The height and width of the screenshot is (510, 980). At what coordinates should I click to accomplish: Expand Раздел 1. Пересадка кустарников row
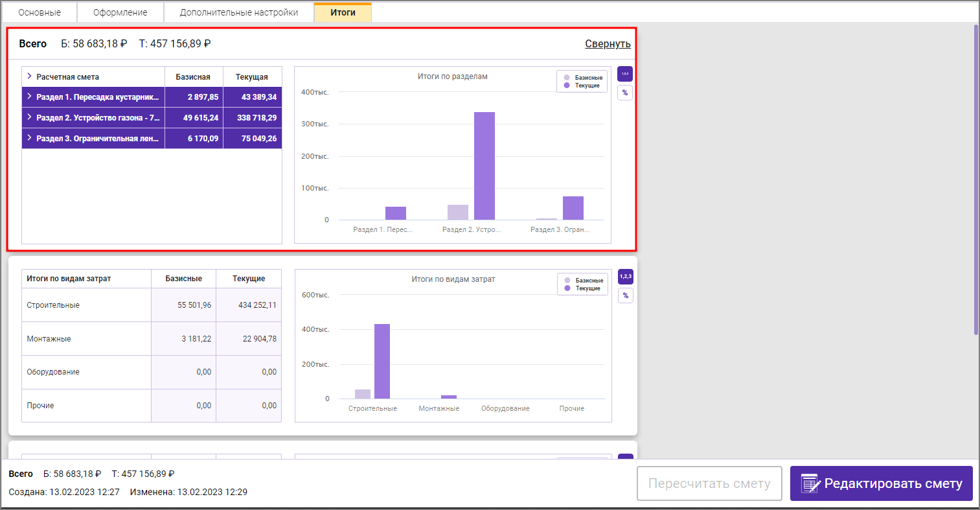click(x=30, y=97)
